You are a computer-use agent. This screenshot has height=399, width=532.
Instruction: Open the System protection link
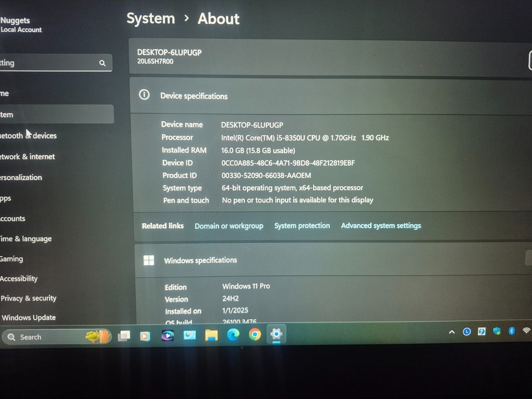pos(302,226)
